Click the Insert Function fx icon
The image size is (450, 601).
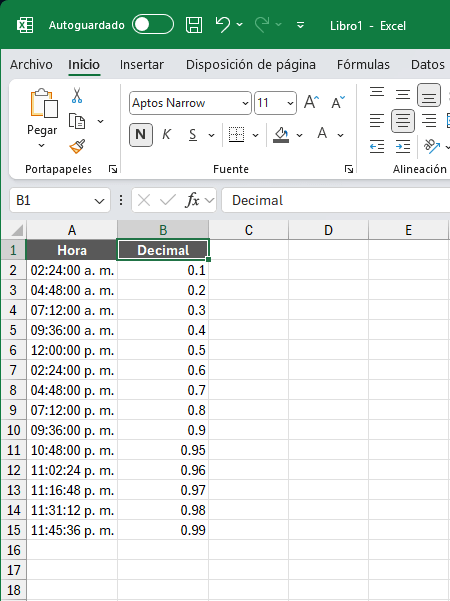pos(192,200)
